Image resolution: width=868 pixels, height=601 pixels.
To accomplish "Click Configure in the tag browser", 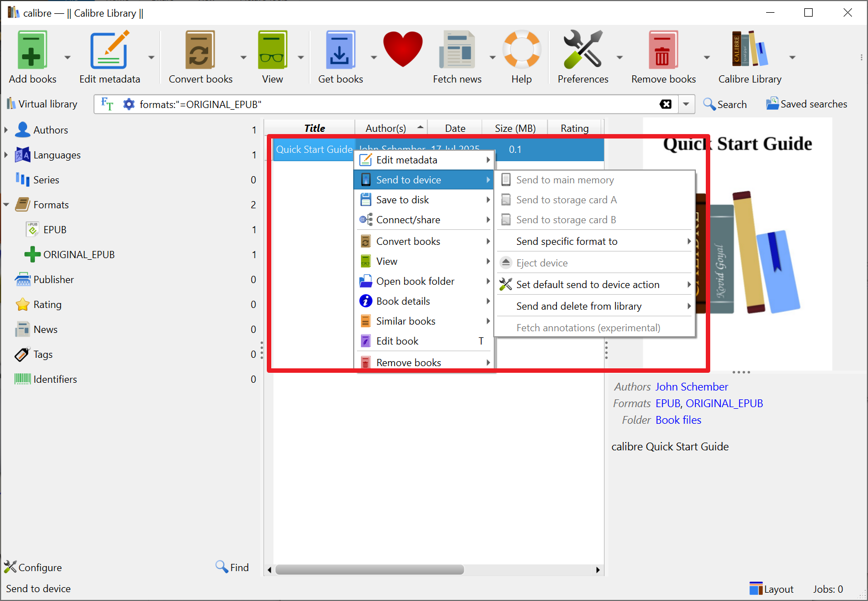I will (x=33, y=567).
